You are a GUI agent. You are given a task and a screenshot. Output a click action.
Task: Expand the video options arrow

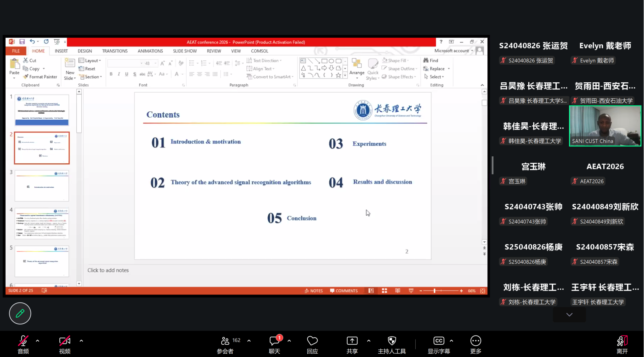point(81,340)
